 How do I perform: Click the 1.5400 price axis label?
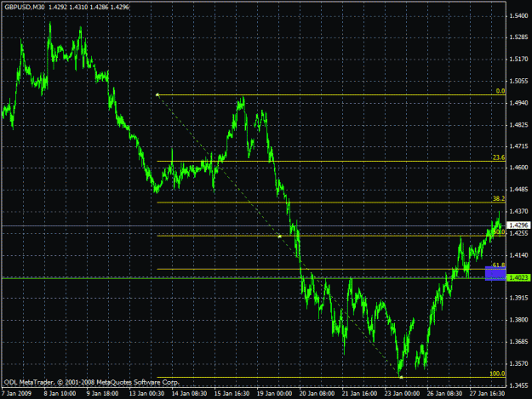[518, 16]
